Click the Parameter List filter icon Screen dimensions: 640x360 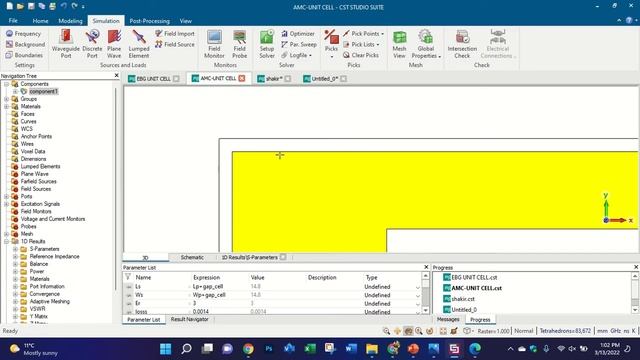click(x=128, y=277)
